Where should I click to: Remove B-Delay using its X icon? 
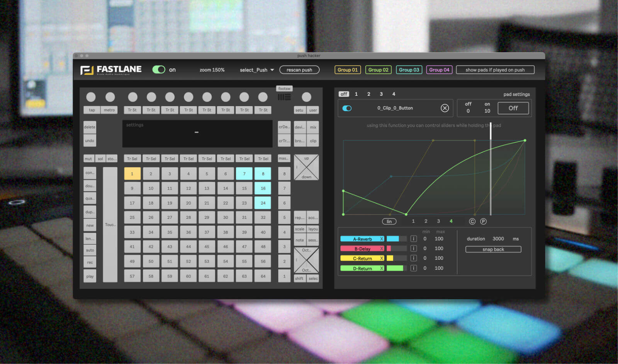[382, 249]
